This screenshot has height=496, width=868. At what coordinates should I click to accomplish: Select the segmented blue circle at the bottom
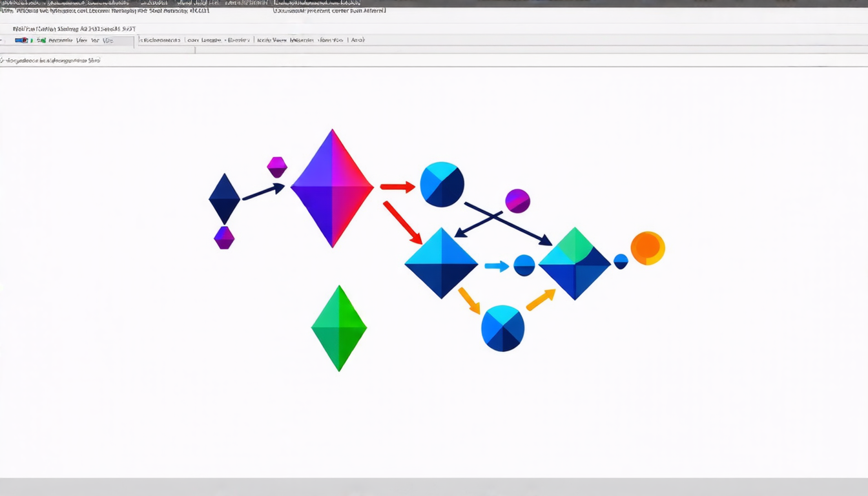(502, 328)
